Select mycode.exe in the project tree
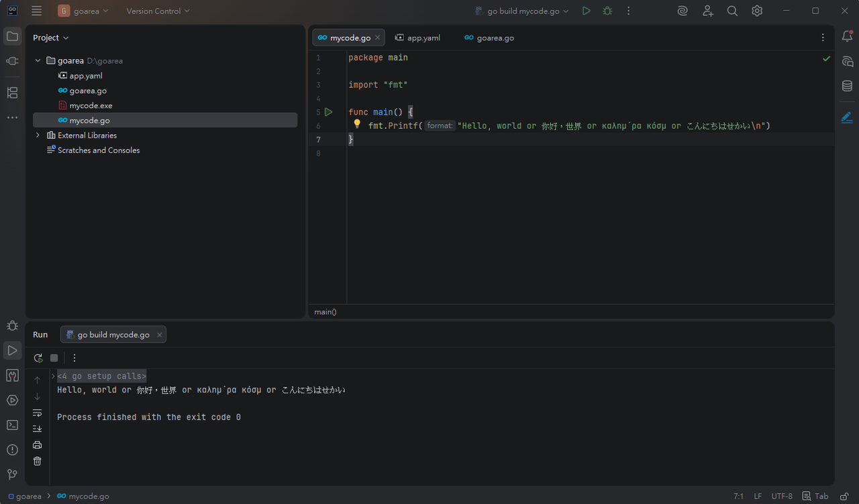This screenshot has width=859, height=504. [91, 105]
